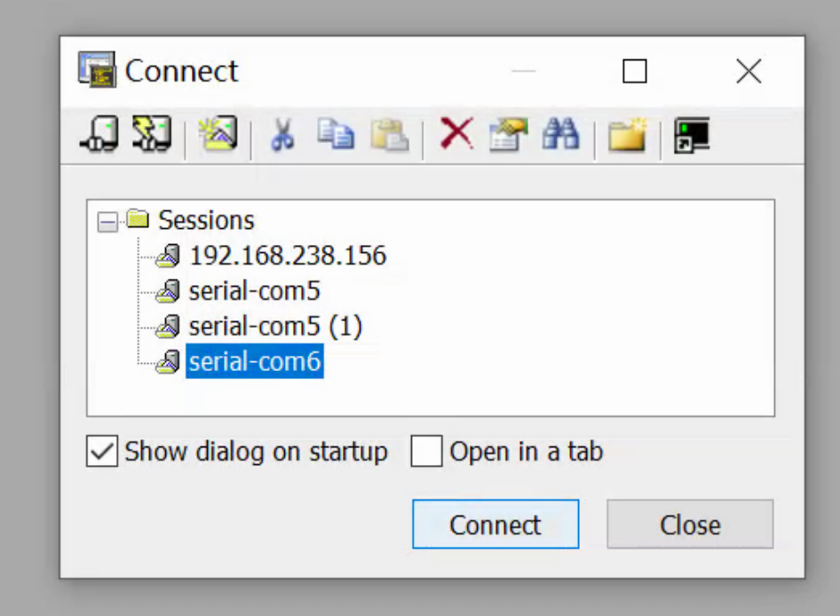This screenshot has width=840, height=616.
Task: Click the terminal shortcut icon in toolbar
Action: pos(692,136)
